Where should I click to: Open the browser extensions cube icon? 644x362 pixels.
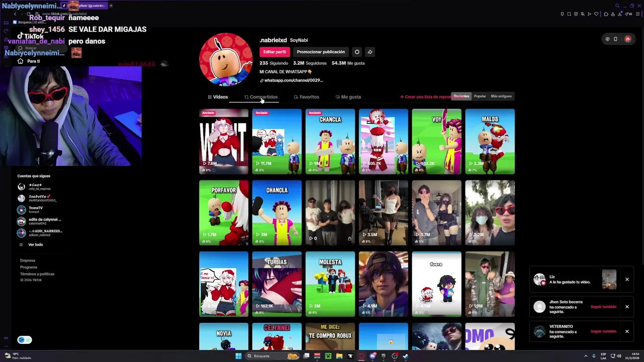[606, 14]
